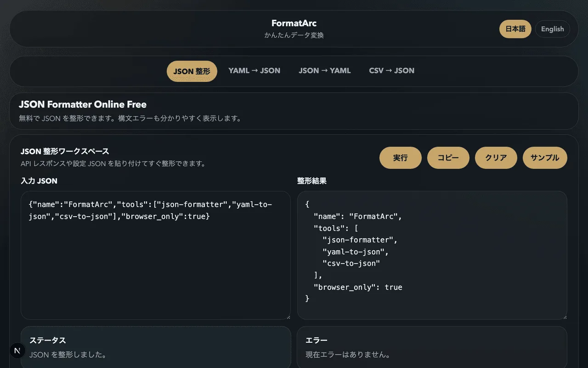Select the 日本語 language option

(x=515, y=29)
